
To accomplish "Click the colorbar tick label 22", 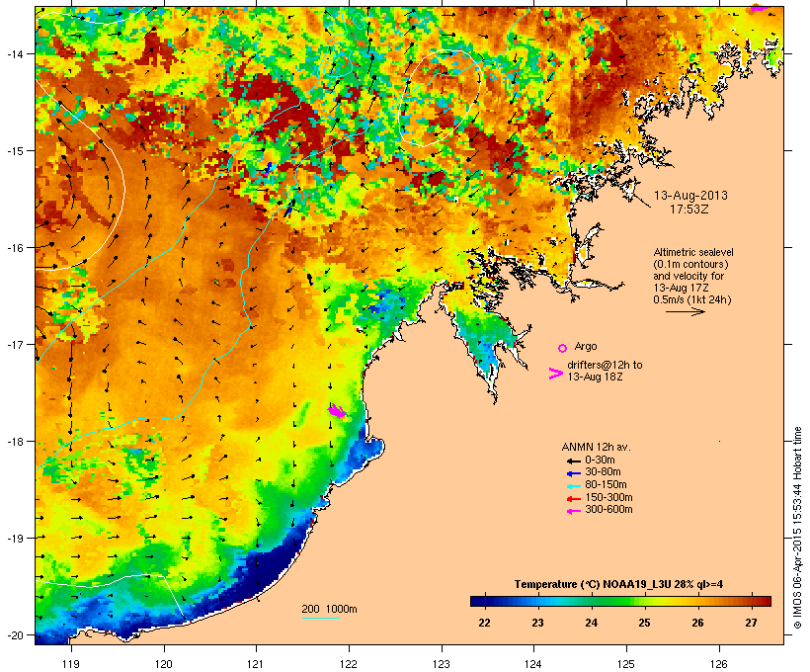I will tap(484, 623).
